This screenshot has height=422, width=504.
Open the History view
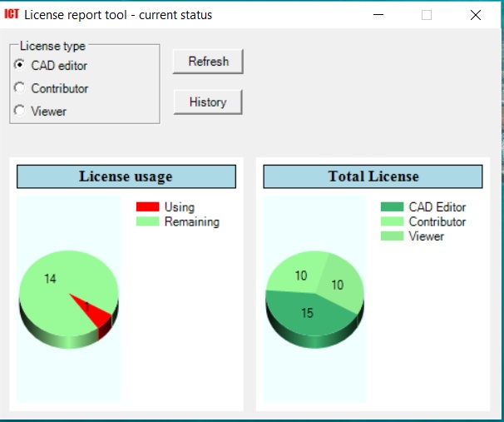coord(208,102)
